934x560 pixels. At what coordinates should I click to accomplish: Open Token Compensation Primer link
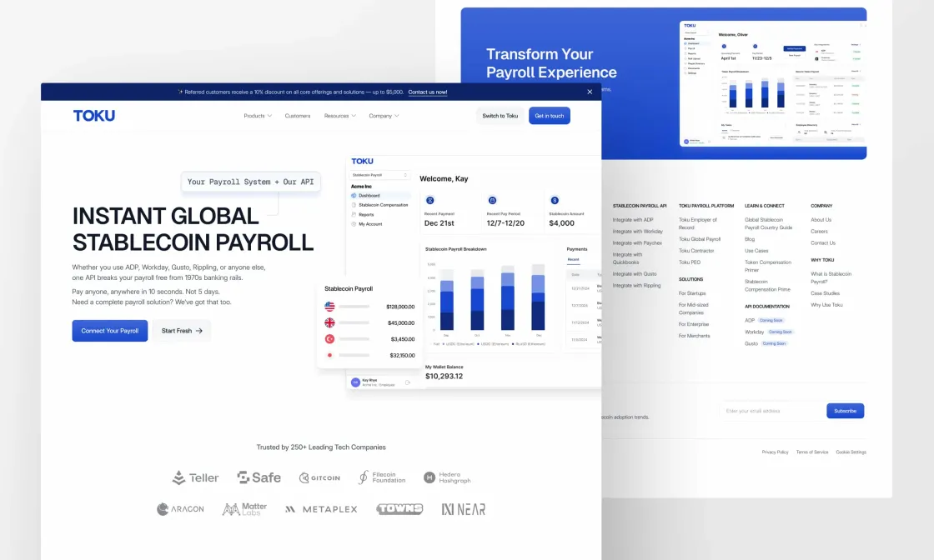(768, 266)
